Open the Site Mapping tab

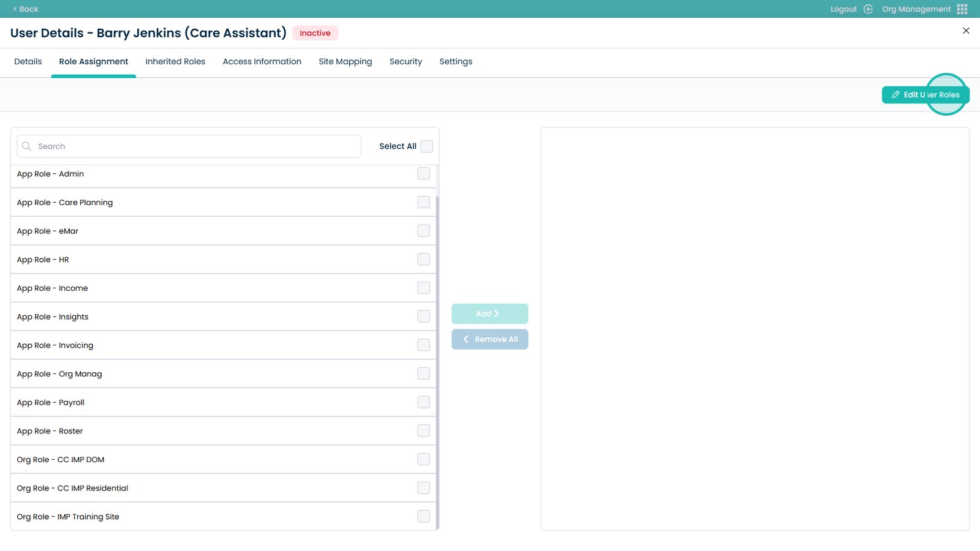pos(345,62)
